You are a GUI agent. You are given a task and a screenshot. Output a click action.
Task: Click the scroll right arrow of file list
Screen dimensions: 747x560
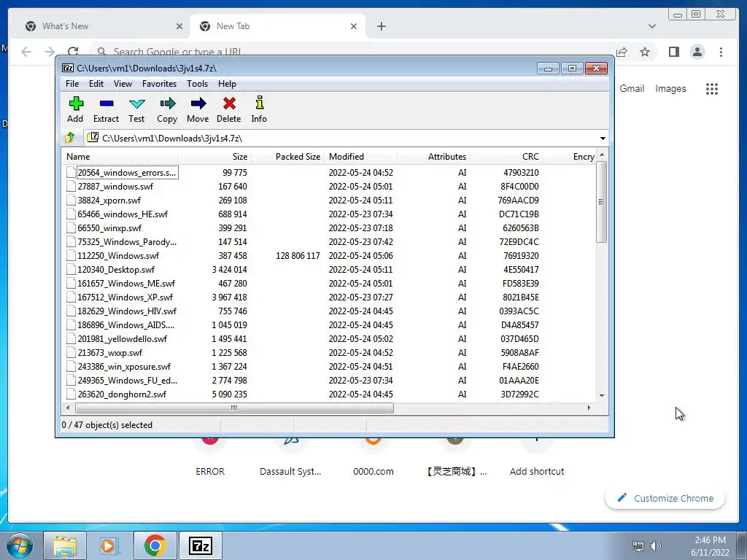[589, 408]
